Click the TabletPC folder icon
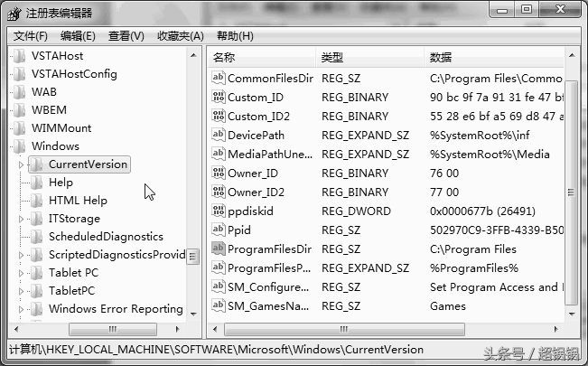This screenshot has width=588, height=366. point(37,291)
